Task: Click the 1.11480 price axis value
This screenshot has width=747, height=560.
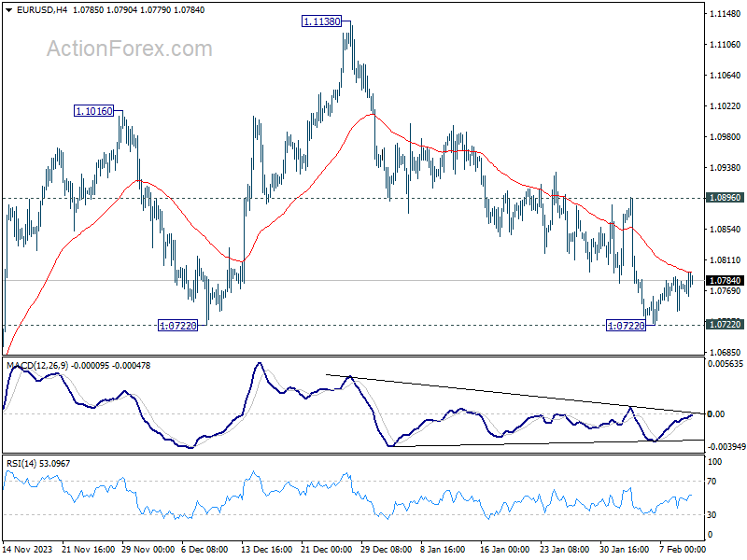Action: pos(726,14)
